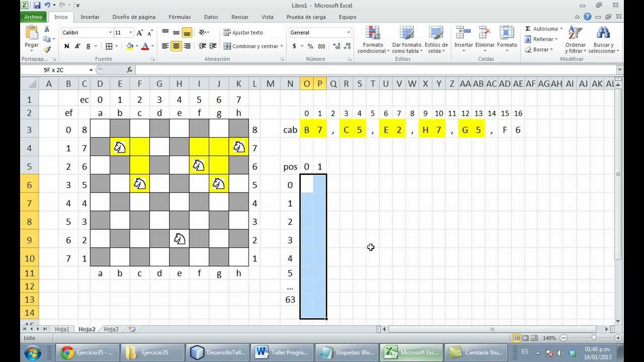Click the zoom in plus button
The image size is (644, 362).
click(x=618, y=338)
